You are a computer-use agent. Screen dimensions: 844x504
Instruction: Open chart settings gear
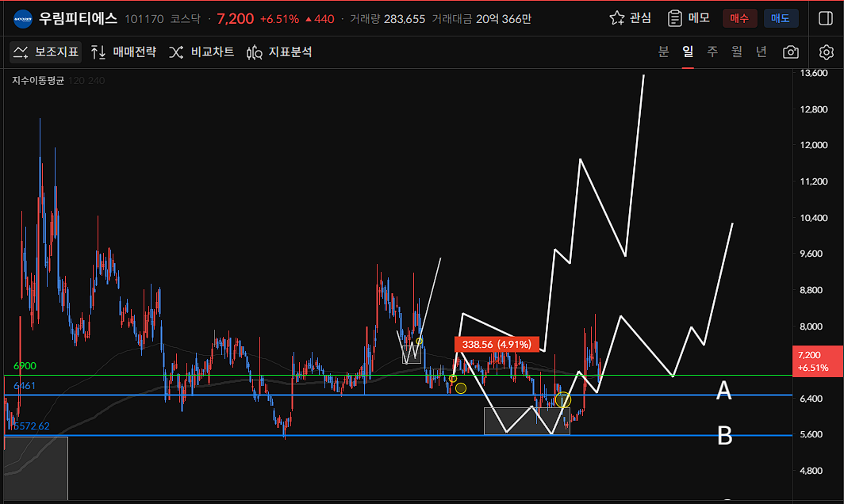click(x=827, y=52)
